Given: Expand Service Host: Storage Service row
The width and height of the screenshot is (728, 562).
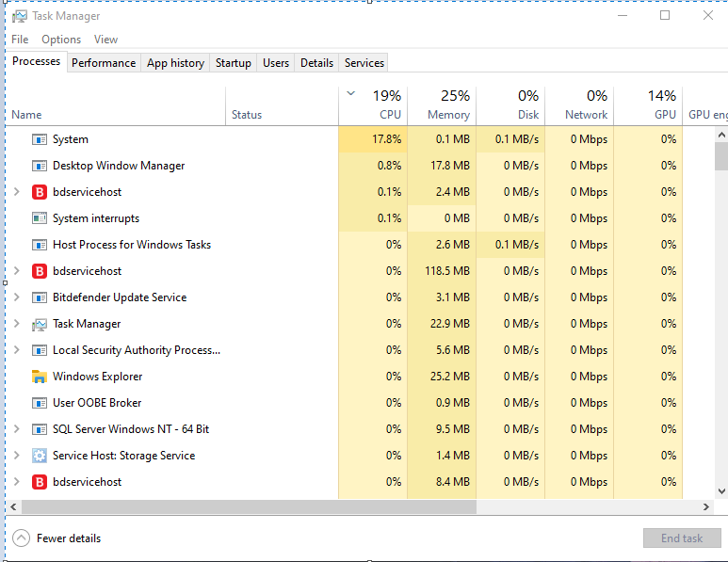Looking at the screenshot, I should click(17, 456).
